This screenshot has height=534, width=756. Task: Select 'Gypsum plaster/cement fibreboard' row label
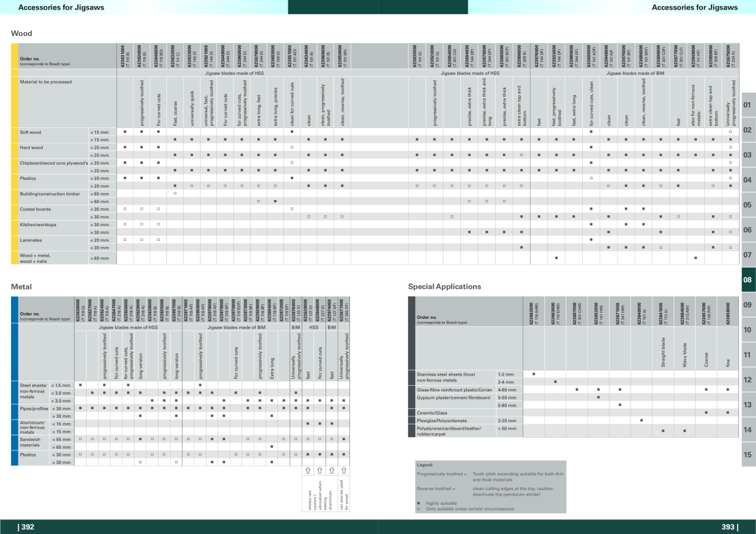point(454,397)
